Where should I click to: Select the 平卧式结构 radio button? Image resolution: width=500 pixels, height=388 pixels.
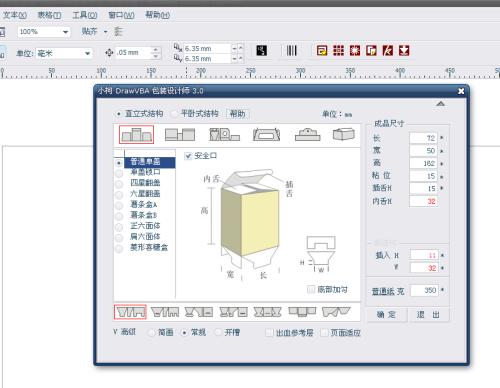coord(174,114)
